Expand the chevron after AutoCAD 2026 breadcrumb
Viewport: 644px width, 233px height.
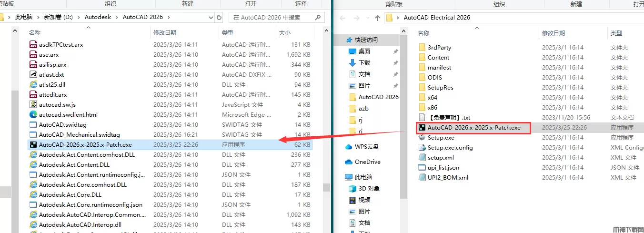[168, 17]
